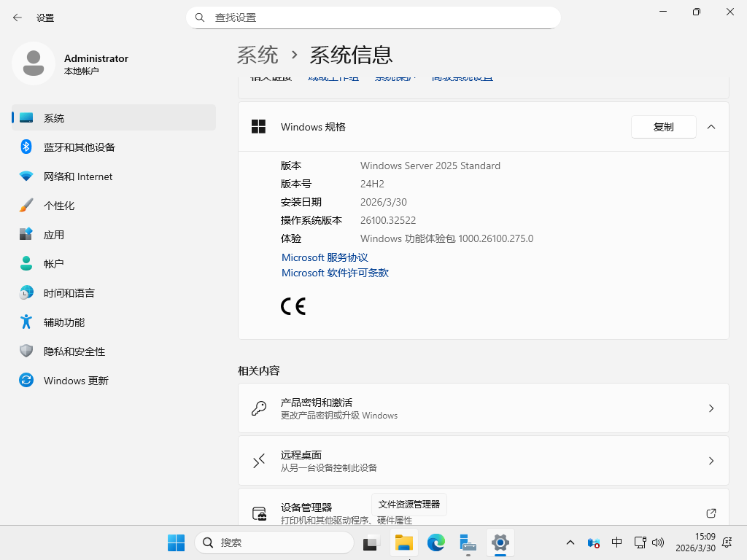Viewport: 747px width, 560px height.
Task: Click the Administrator account avatar
Action: (x=34, y=63)
